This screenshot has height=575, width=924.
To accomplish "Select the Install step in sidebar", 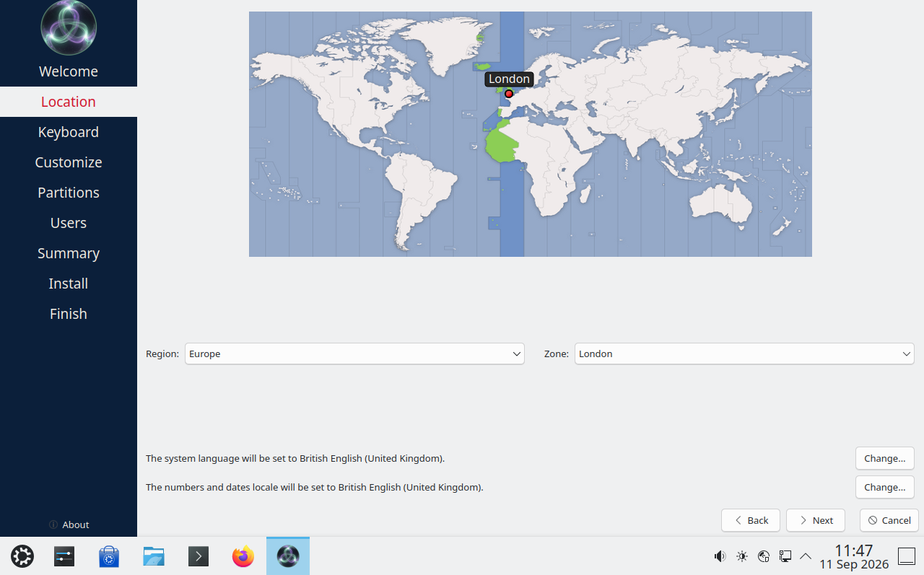I will pos(69,284).
